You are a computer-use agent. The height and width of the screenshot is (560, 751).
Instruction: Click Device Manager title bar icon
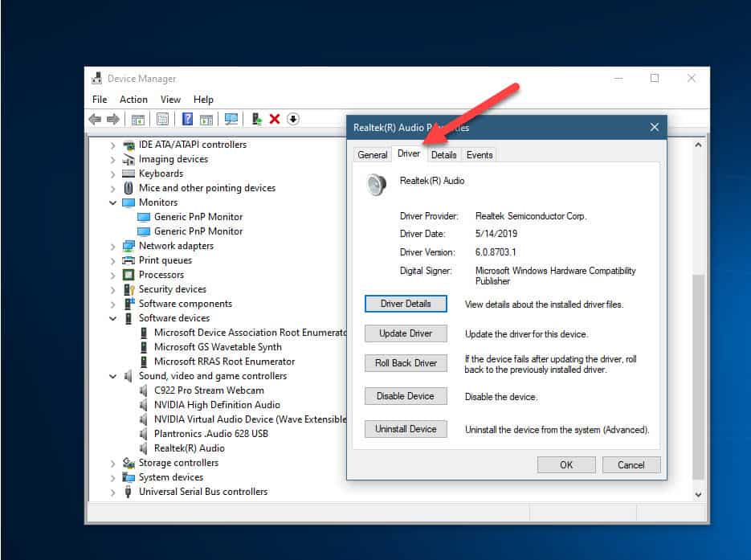point(97,78)
